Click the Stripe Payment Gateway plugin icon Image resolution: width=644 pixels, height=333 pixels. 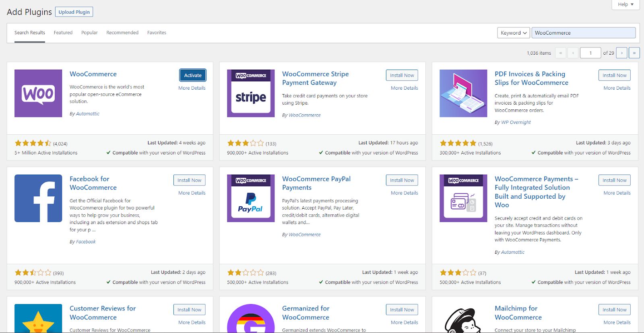pyautogui.click(x=251, y=93)
